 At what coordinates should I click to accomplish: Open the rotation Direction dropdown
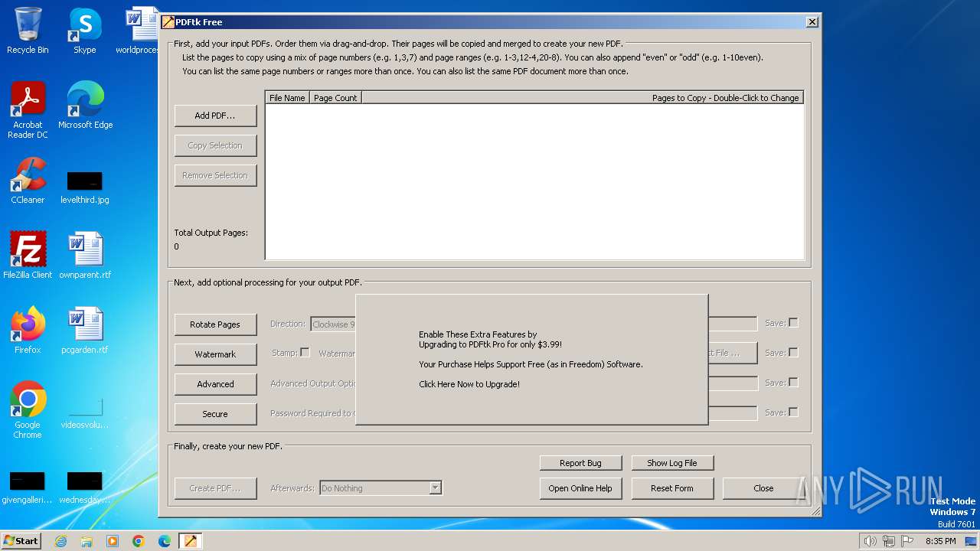click(x=333, y=324)
